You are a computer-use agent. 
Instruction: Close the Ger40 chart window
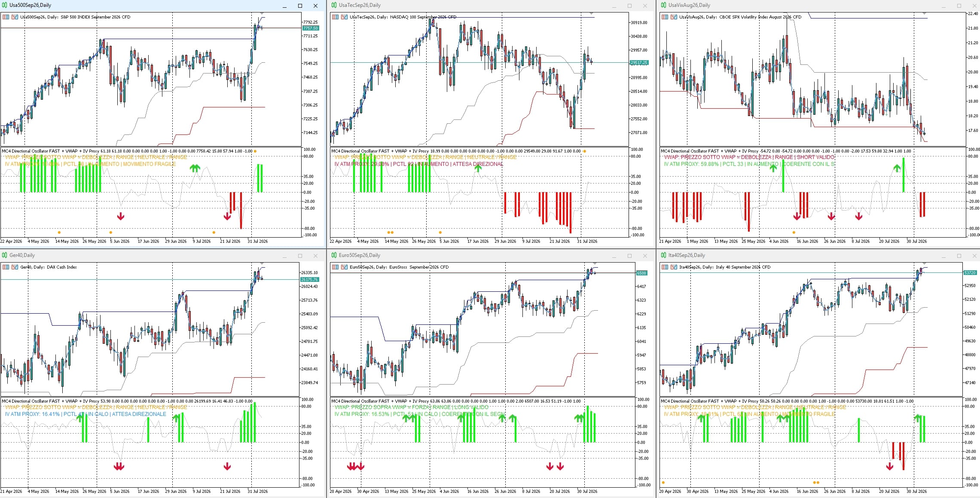(x=315, y=256)
